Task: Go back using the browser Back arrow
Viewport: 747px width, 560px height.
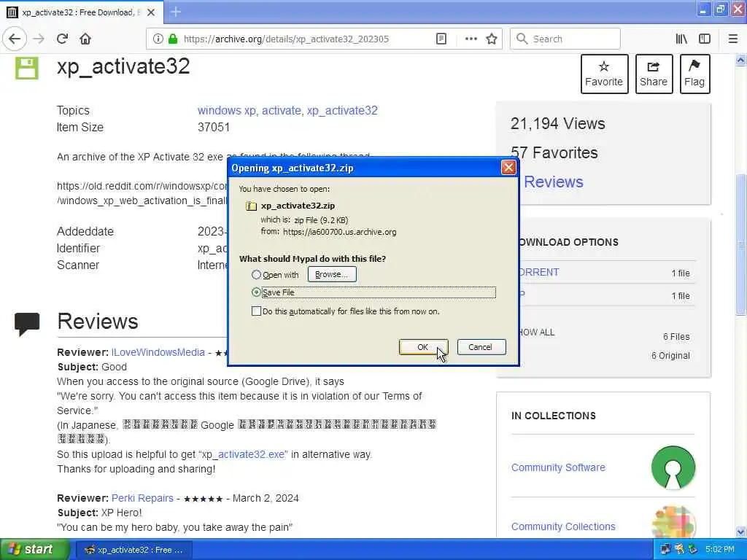Action: (15, 39)
